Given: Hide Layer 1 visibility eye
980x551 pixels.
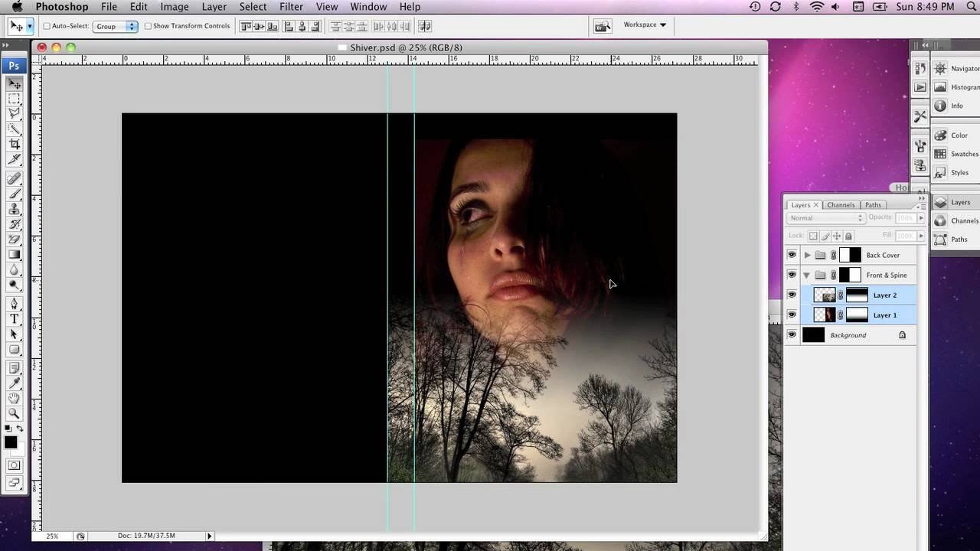Looking at the screenshot, I should (x=792, y=315).
